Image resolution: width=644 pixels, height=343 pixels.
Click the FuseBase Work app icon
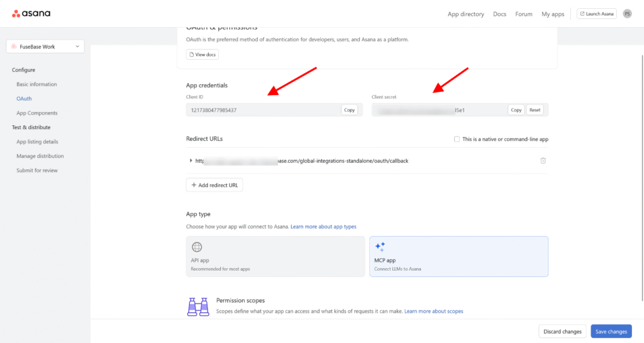(14, 47)
